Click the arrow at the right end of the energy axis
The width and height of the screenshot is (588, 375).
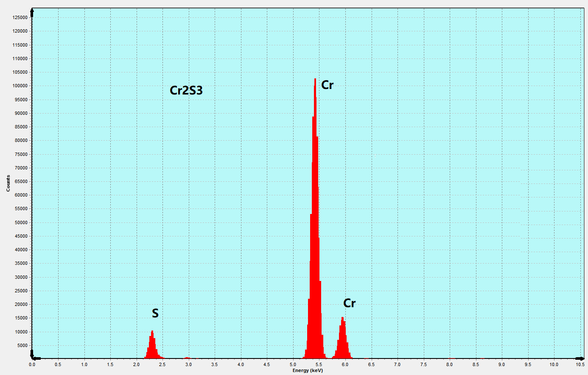pos(582,358)
